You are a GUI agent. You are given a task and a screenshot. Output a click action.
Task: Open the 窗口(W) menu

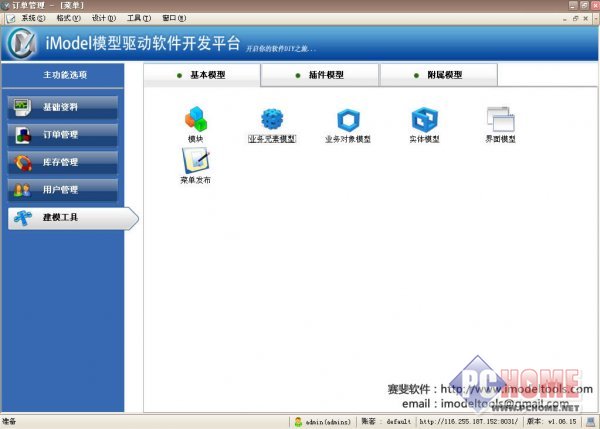pyautogui.click(x=174, y=18)
